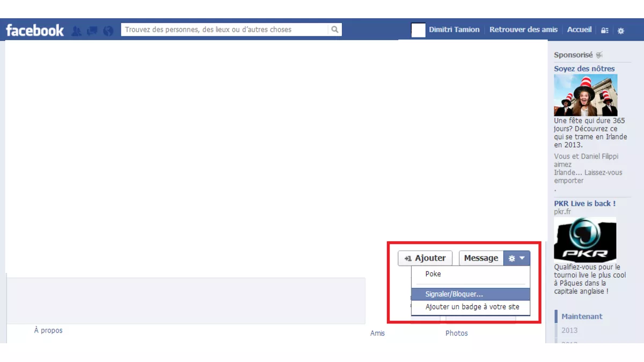Screen dimensions: 644x362
Task: Open the globe notifications icon
Action: coord(108,31)
